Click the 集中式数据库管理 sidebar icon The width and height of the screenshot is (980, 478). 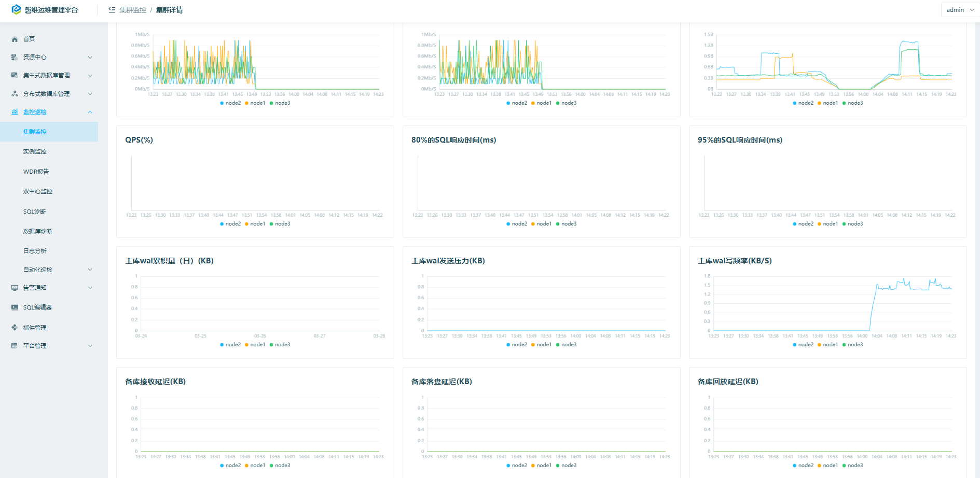tap(15, 76)
